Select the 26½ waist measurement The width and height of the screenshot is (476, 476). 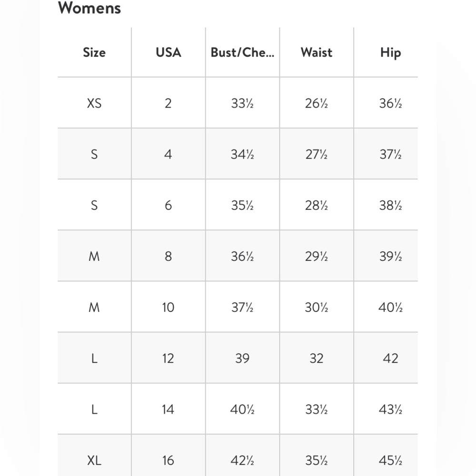[317, 103]
